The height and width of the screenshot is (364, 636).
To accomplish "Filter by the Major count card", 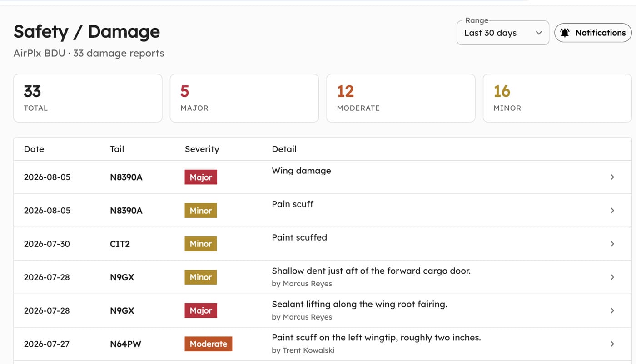I will click(244, 98).
